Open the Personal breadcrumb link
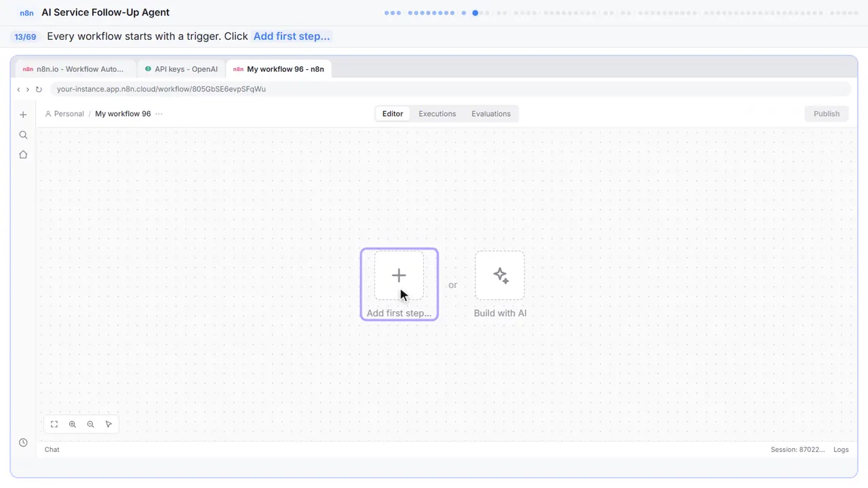This screenshot has height=488, width=868. pos(64,114)
